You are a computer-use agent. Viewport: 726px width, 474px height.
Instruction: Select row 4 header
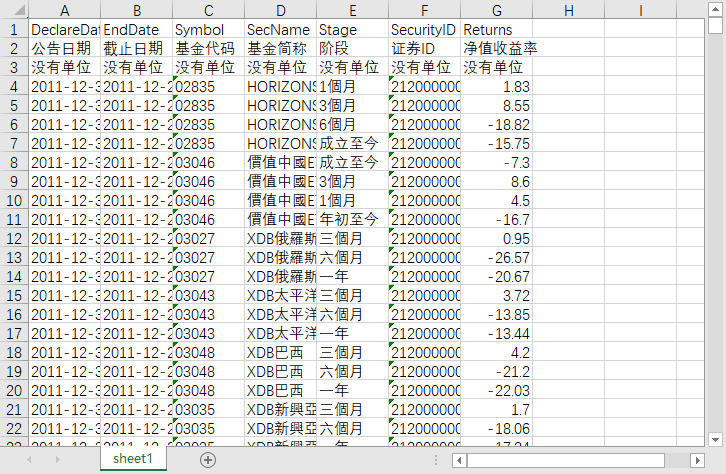coord(14,87)
